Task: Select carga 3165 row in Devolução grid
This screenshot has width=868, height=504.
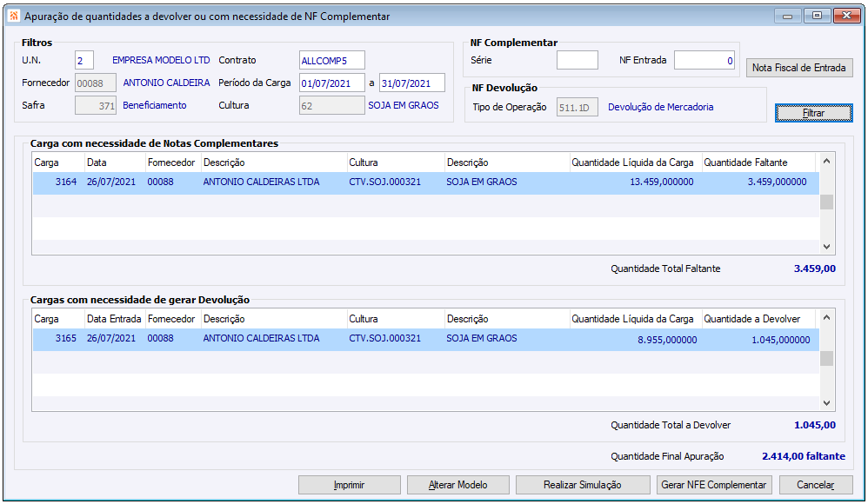Action: click(x=426, y=339)
